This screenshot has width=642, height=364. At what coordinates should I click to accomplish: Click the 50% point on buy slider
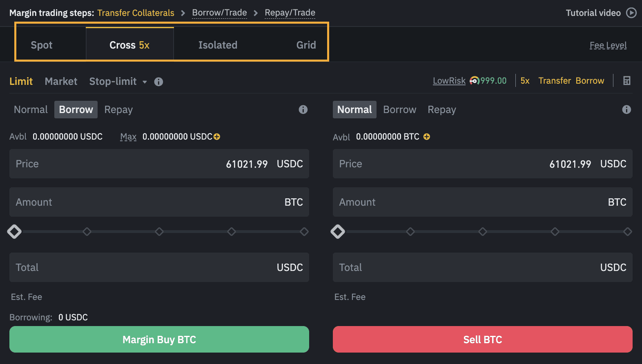(159, 232)
